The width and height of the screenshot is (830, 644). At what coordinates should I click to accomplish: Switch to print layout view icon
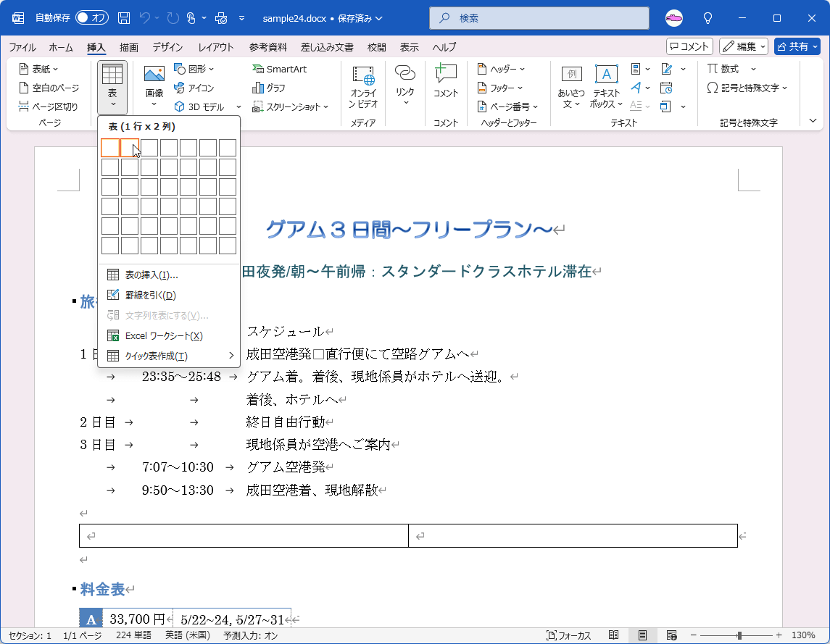click(642, 635)
